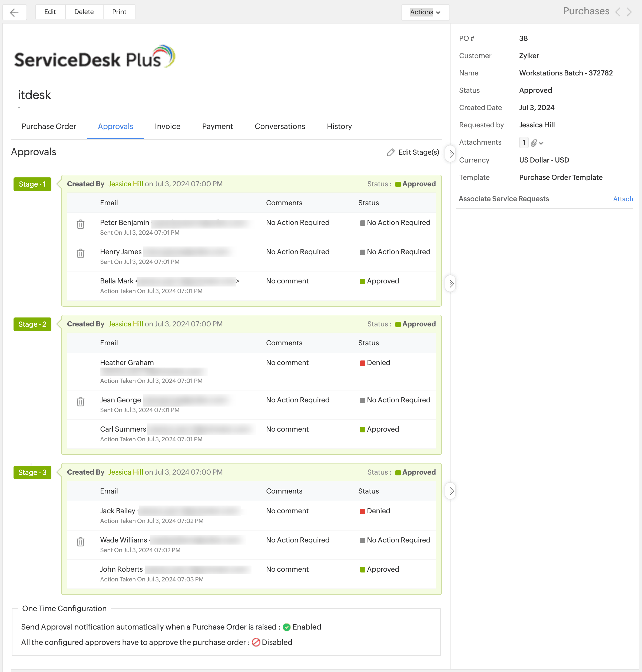
Task: Click trash icon next to Wade Williams
Action: 80,542
